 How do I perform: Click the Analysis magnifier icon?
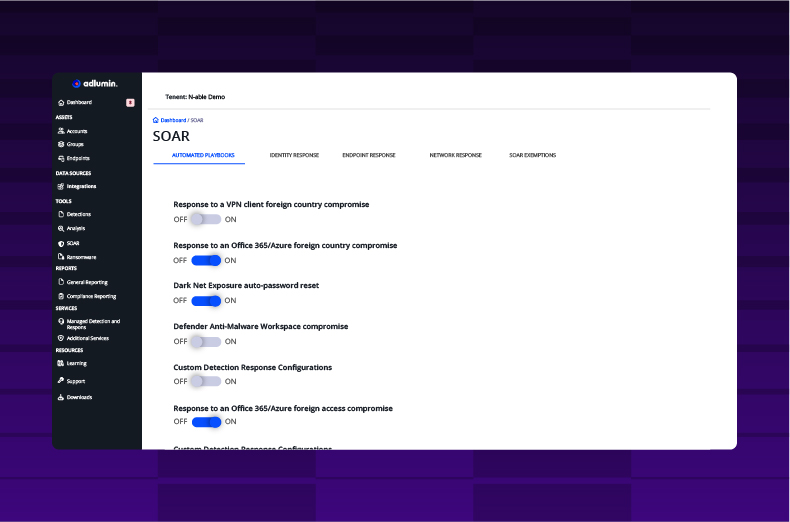(61, 228)
